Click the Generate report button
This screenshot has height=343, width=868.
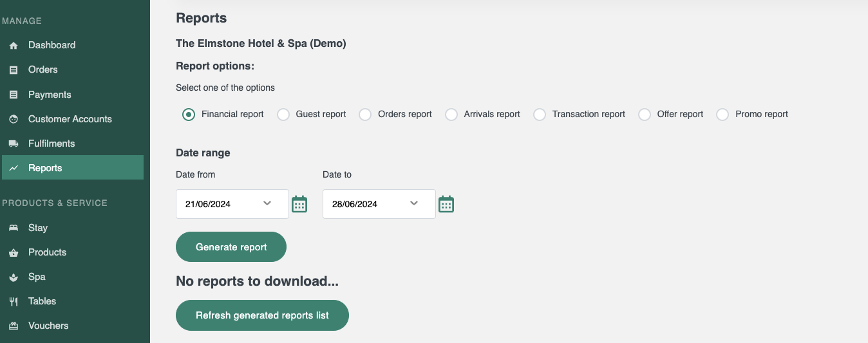pos(231,247)
